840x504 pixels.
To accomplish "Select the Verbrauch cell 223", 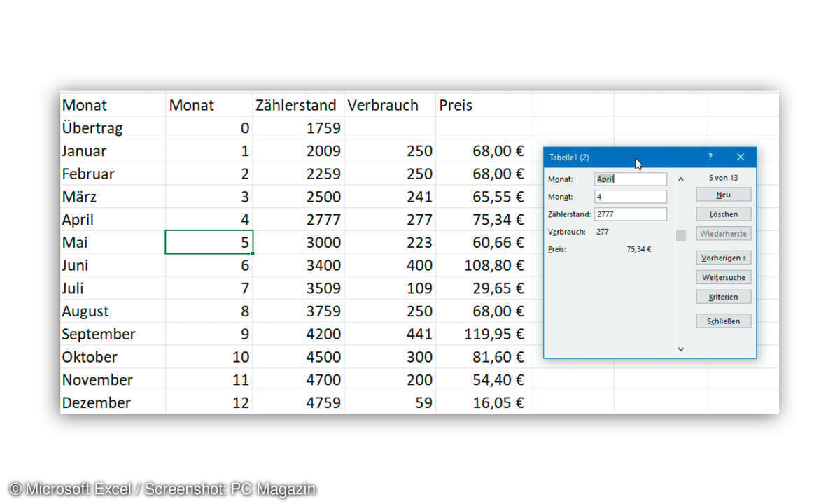I will point(390,242).
